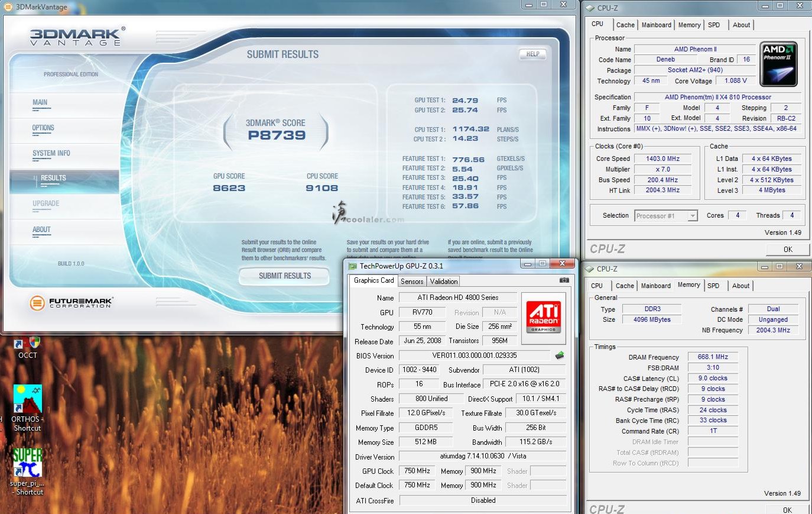This screenshot has height=514, width=812.
Task: Click the HELP button in 3DMark Vantage
Action: click(x=532, y=54)
